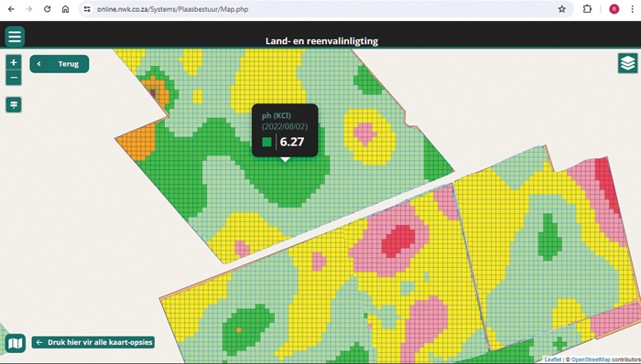Navigate back in browser history
The height and width of the screenshot is (364, 641).
pos(11,9)
